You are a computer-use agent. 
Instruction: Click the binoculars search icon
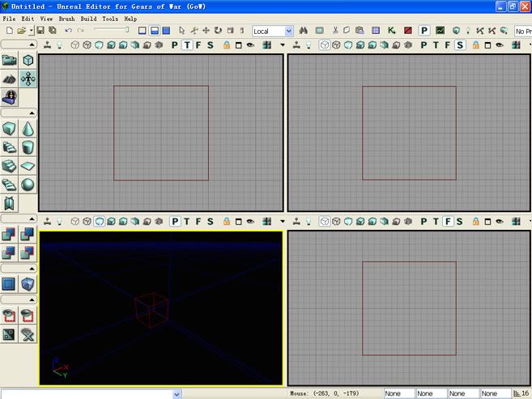pyautogui.click(x=304, y=31)
